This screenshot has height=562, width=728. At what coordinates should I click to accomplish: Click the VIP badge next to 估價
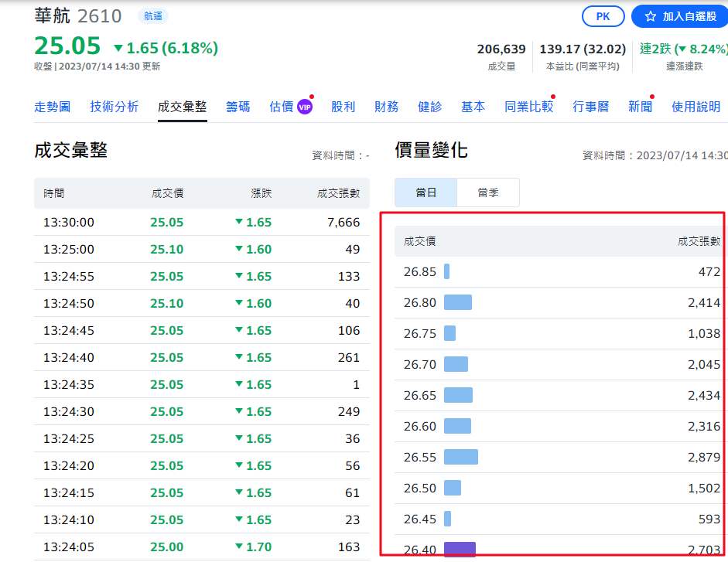click(x=305, y=107)
